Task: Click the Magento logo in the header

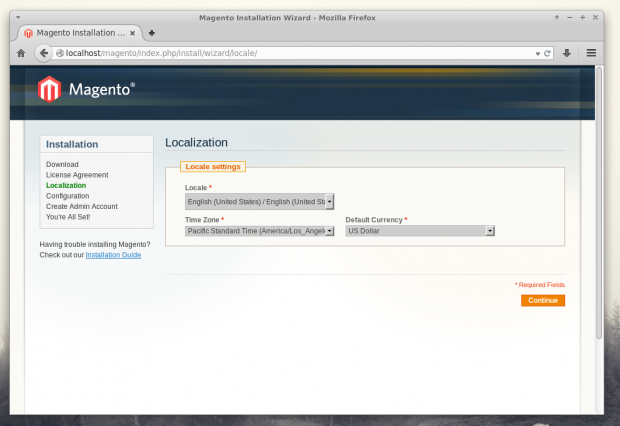Action: (86, 89)
